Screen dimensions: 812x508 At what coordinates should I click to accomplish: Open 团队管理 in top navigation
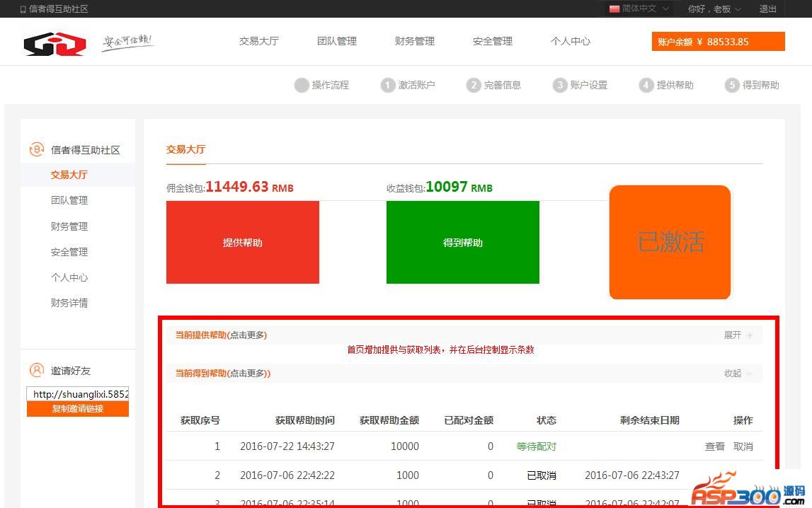coord(337,41)
